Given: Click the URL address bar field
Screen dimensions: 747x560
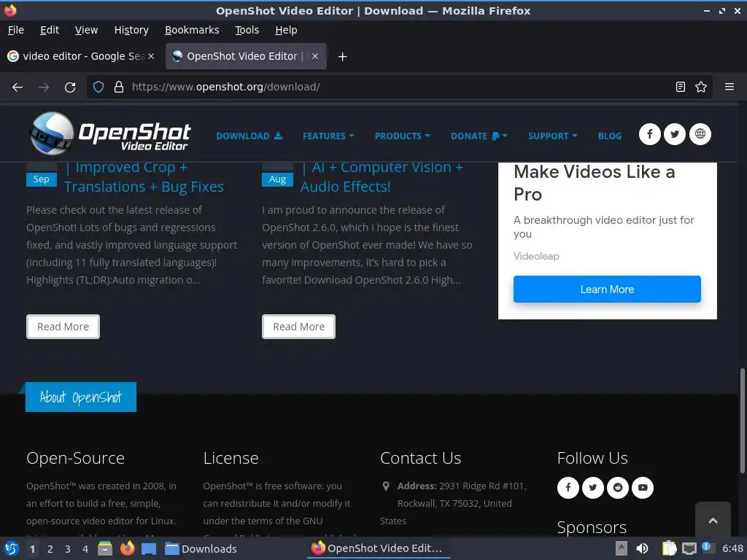Looking at the screenshot, I should click(x=400, y=87).
